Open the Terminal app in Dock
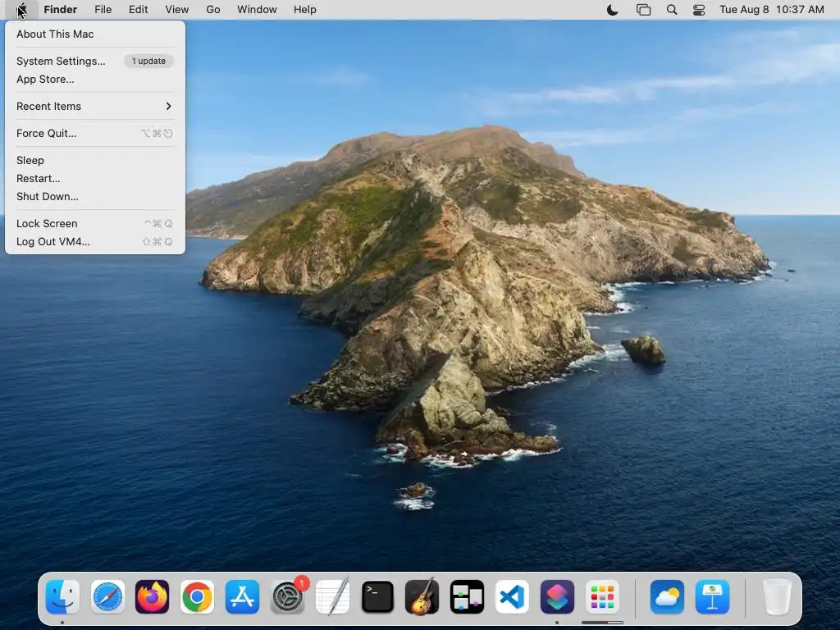The height and width of the screenshot is (630, 840). (x=377, y=597)
